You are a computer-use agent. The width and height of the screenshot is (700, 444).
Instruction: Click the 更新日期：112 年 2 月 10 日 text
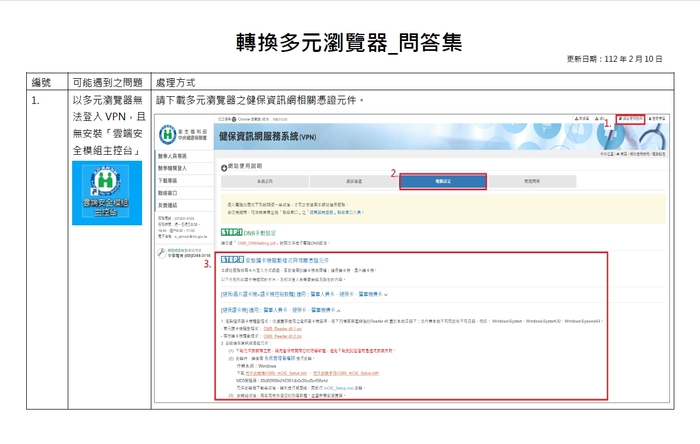(x=614, y=59)
